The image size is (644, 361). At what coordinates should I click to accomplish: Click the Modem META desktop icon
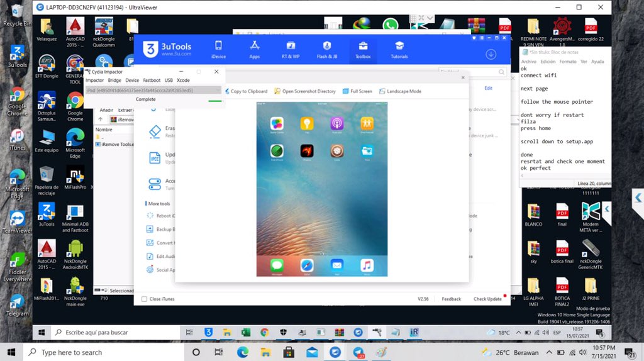[x=591, y=218]
